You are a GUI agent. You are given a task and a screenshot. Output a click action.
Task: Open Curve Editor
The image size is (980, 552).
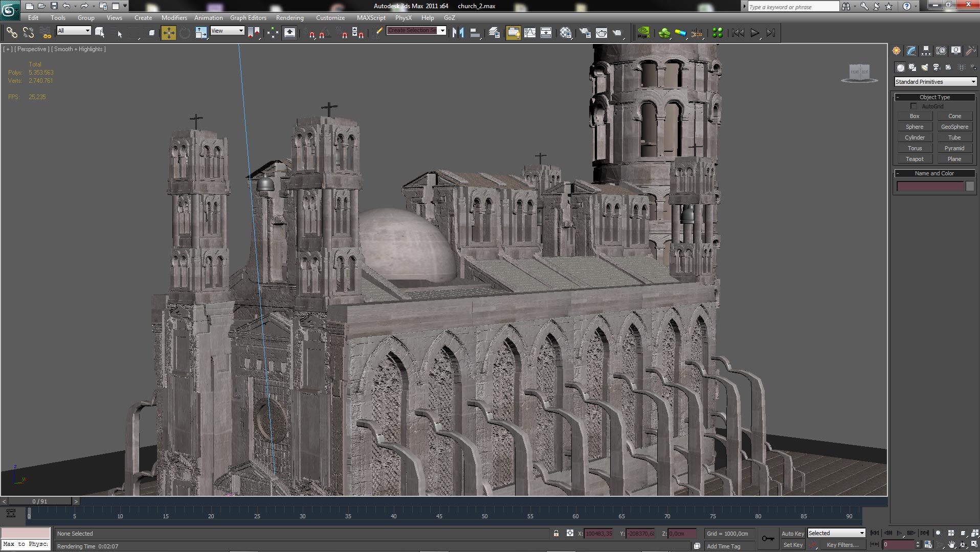coord(530,33)
